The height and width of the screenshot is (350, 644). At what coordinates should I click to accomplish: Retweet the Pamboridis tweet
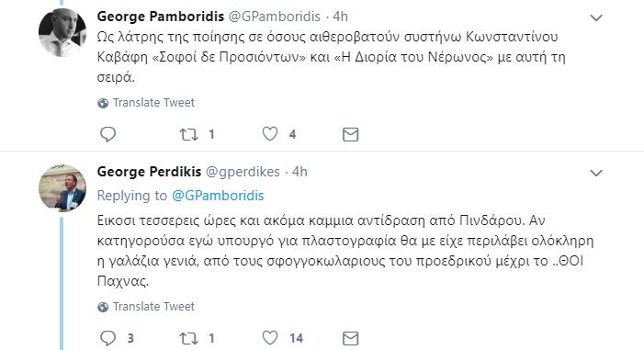coord(189,134)
